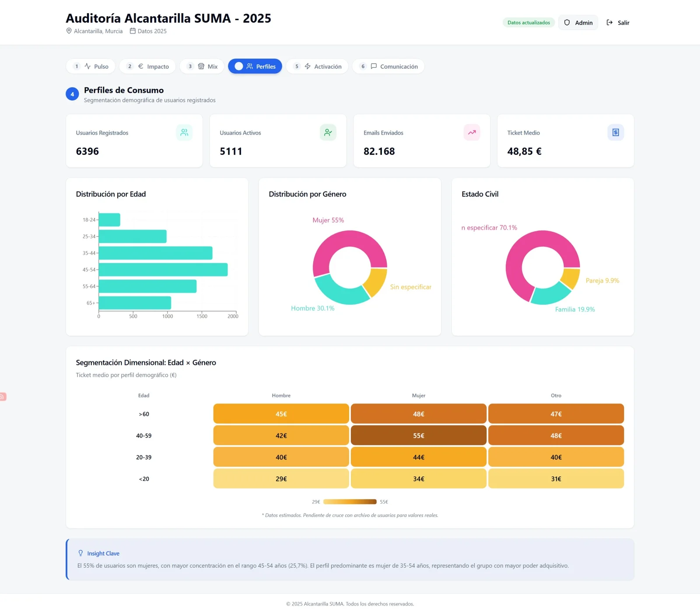
Task: Click the blue step 4 circle badge
Action: point(72,94)
